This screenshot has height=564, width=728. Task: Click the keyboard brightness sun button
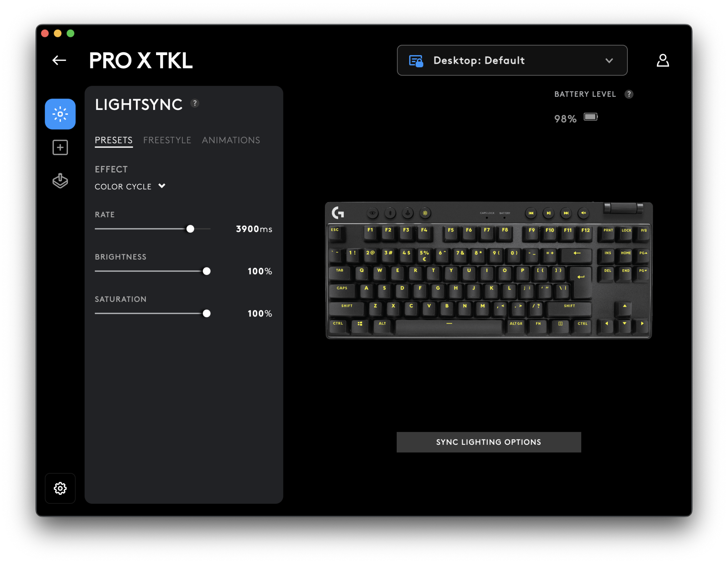pyautogui.click(x=425, y=213)
